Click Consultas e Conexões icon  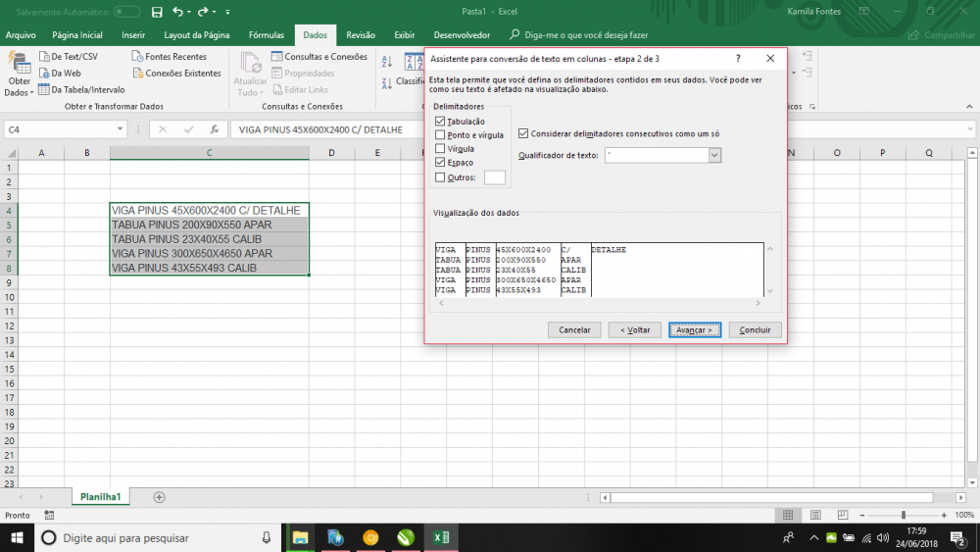click(277, 57)
